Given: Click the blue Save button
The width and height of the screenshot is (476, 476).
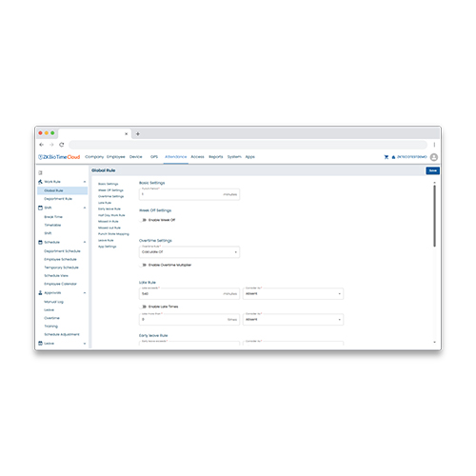Looking at the screenshot, I should [x=432, y=170].
